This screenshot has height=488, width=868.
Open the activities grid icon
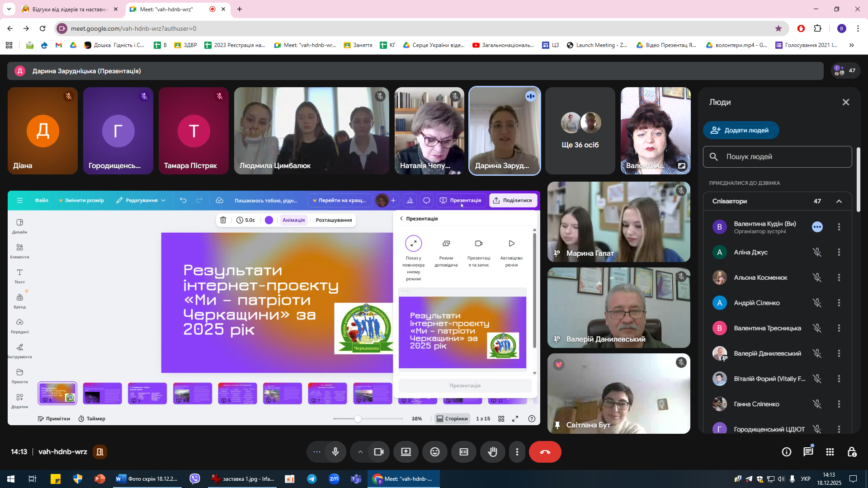[830, 452]
